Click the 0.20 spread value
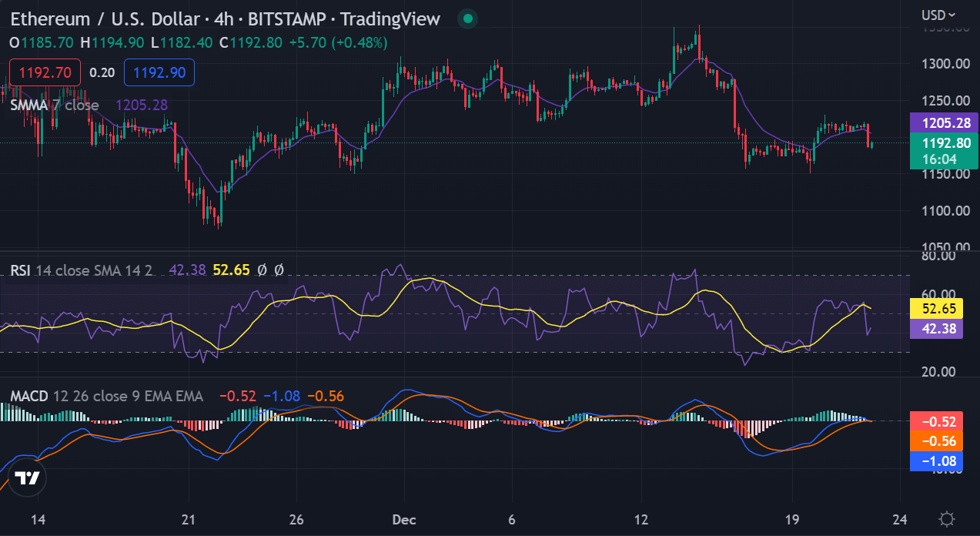The width and height of the screenshot is (980, 536). point(102,72)
